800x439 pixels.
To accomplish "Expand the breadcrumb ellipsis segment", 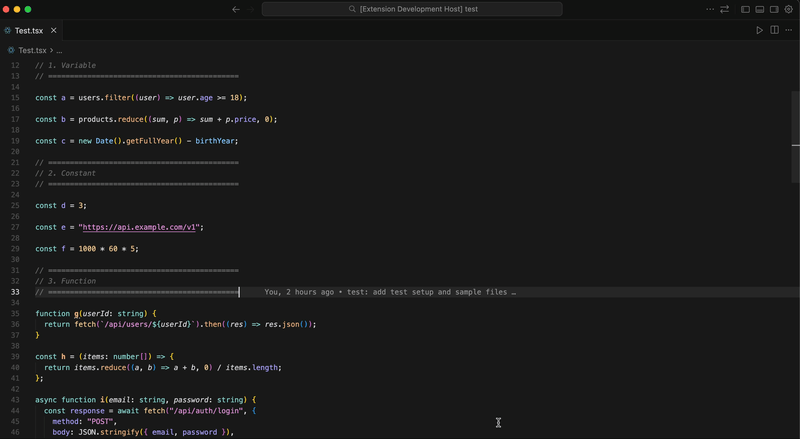I will 59,51.
